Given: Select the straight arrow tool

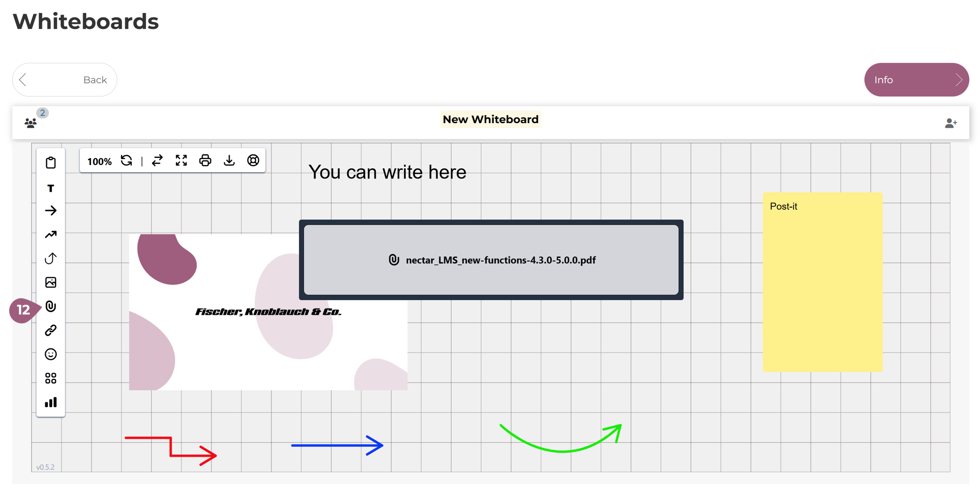Looking at the screenshot, I should [51, 211].
